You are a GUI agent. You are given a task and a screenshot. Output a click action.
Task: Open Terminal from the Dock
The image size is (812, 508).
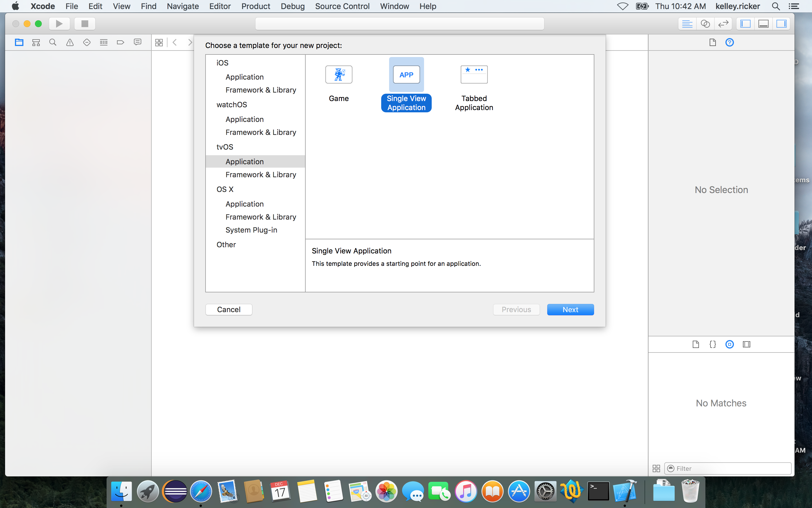pos(598,492)
